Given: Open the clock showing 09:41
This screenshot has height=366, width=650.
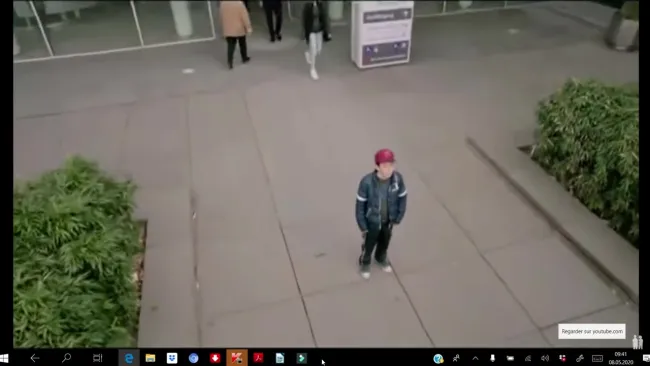Looking at the screenshot, I should (x=621, y=359).
